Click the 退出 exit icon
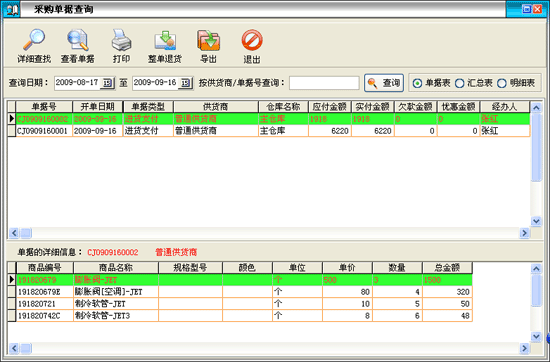Image resolution: width=550 pixels, height=362 pixels. [252, 46]
